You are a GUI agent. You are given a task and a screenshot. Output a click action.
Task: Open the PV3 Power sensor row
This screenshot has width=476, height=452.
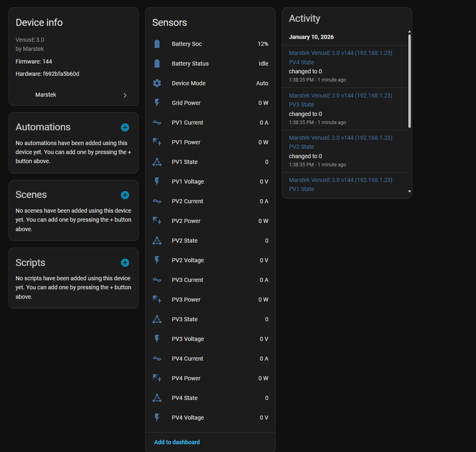point(210,300)
